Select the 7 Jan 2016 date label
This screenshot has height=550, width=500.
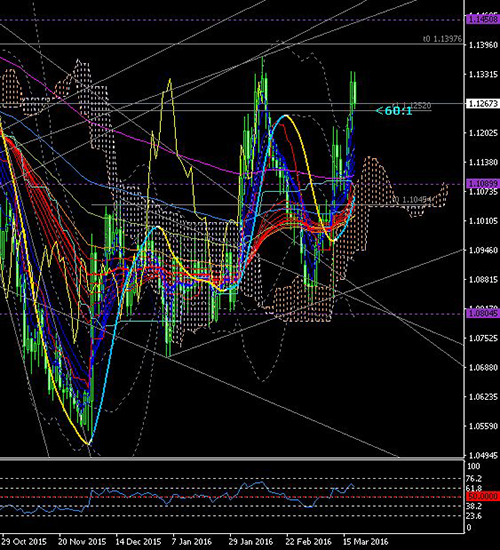pos(192,542)
